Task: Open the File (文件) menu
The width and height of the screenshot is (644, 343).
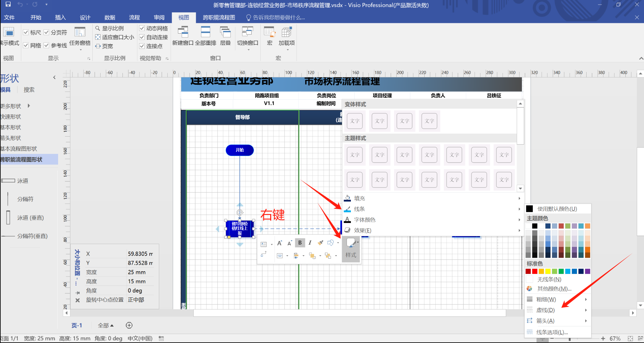Action: [9, 17]
